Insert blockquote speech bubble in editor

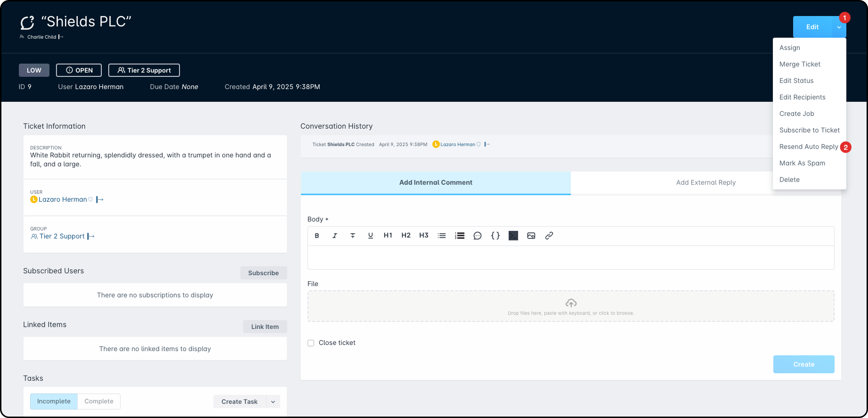478,236
